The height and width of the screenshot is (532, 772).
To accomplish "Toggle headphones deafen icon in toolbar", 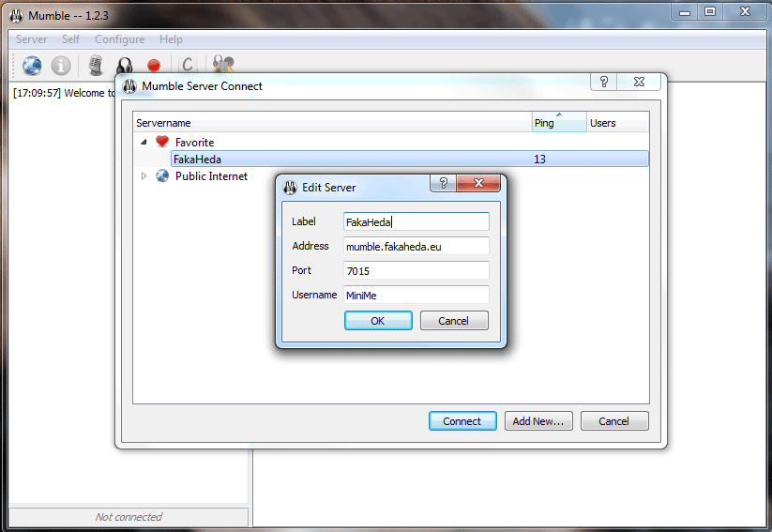I will point(125,65).
